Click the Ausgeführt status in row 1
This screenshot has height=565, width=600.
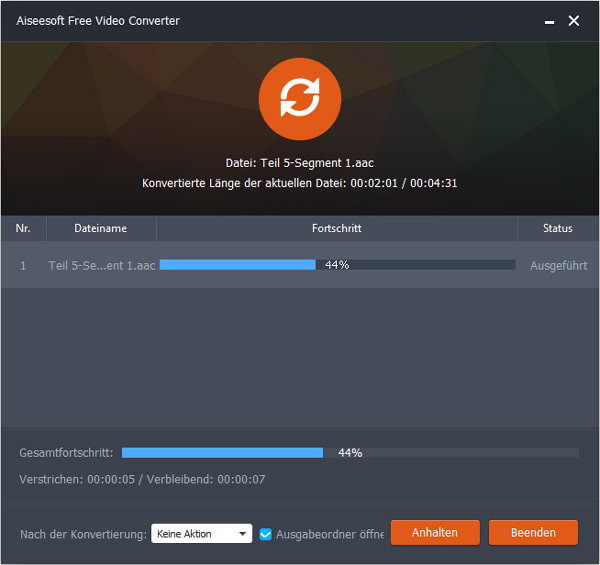(x=556, y=266)
